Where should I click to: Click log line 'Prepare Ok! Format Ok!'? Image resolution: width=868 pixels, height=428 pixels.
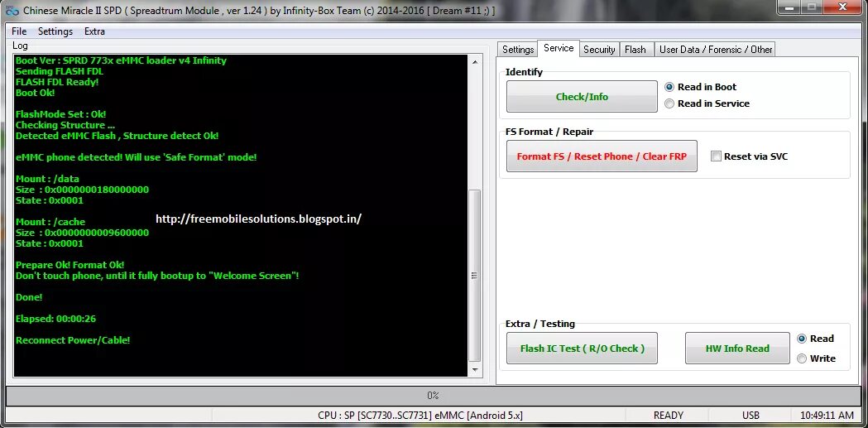coord(70,265)
